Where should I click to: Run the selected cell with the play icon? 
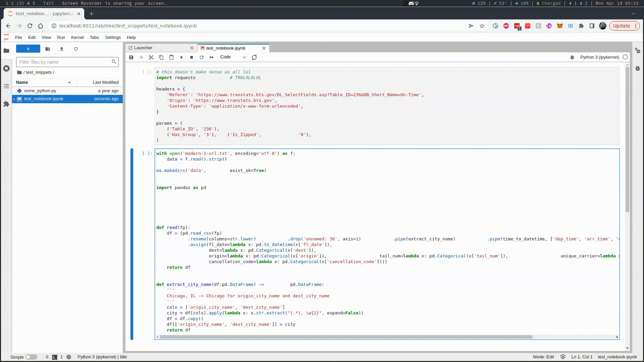(x=181, y=57)
